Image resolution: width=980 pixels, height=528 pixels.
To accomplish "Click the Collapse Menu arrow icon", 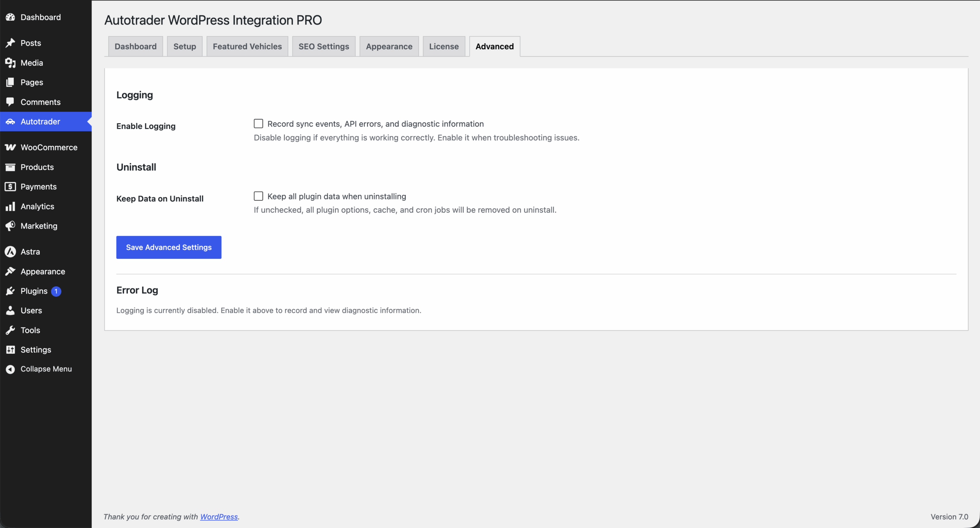I will coord(10,369).
